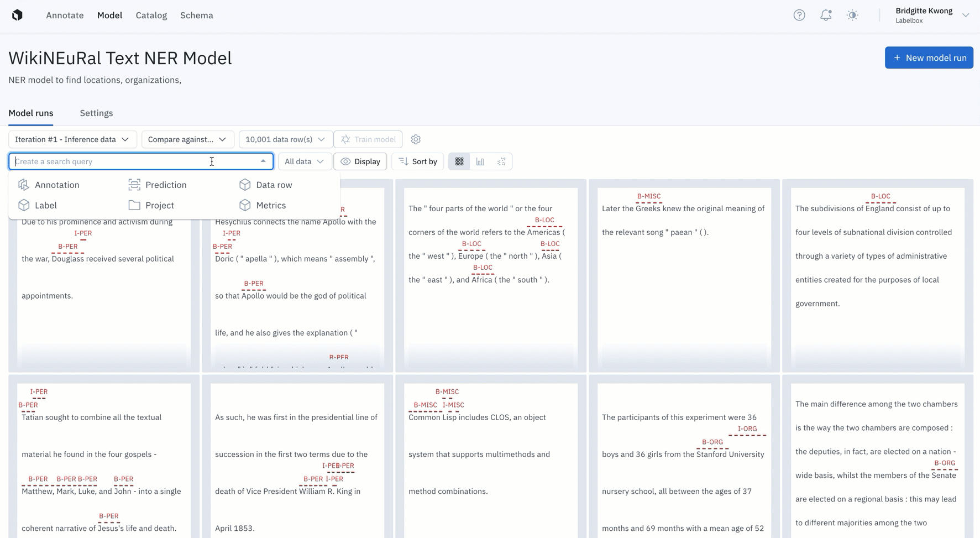Select the Annotation filter option
The image size is (980, 538).
(x=49, y=185)
